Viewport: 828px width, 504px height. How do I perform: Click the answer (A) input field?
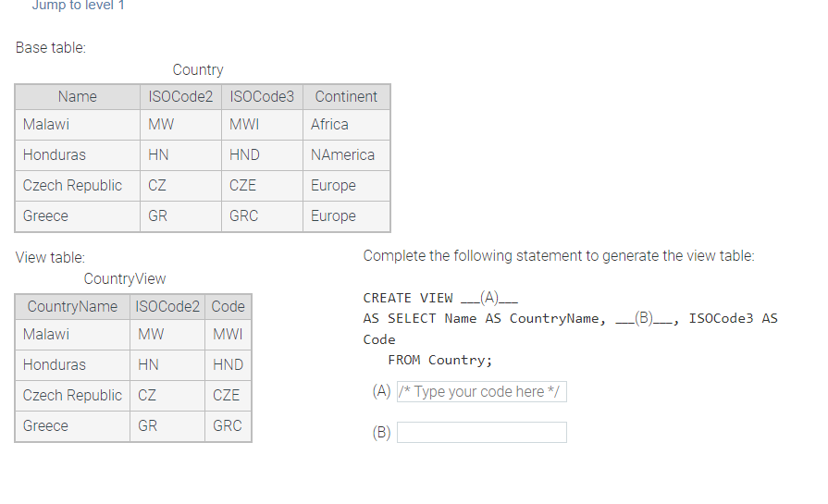tap(482, 391)
